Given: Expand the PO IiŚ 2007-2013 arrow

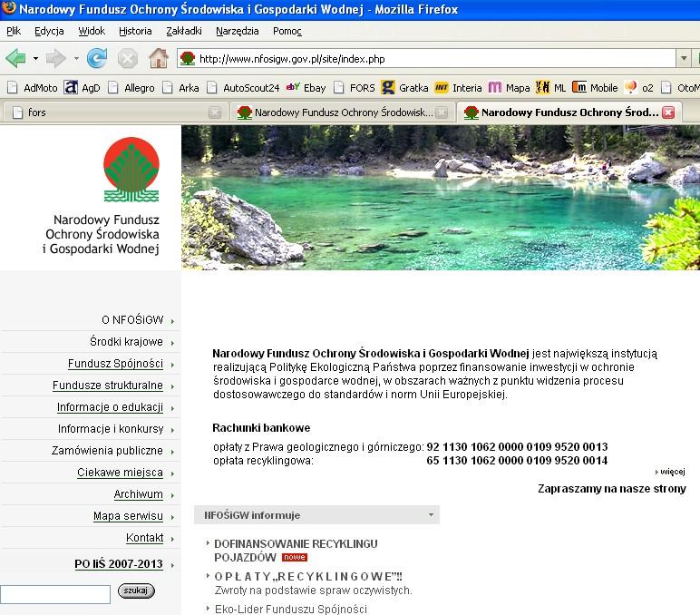Looking at the screenshot, I should click(x=172, y=565).
